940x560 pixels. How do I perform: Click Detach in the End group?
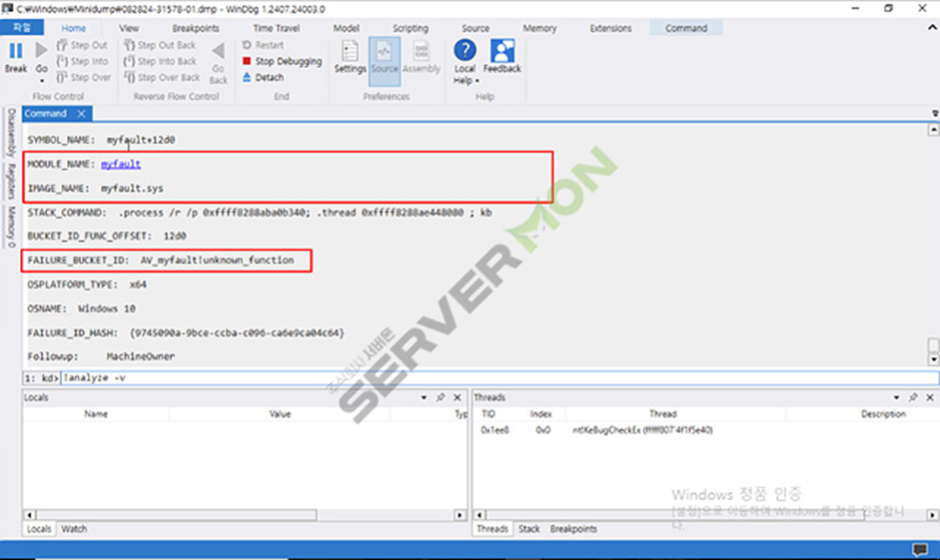click(263, 77)
